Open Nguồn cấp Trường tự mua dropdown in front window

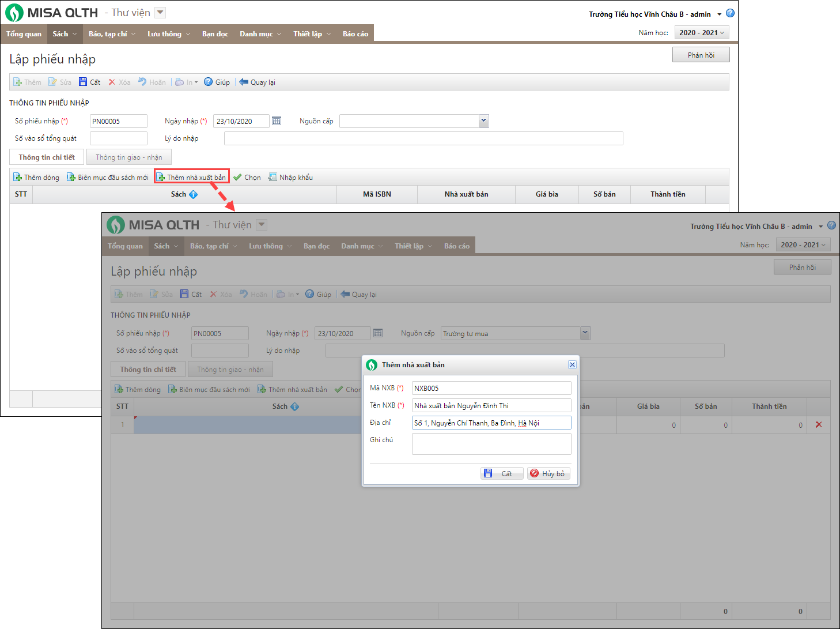[x=585, y=333]
